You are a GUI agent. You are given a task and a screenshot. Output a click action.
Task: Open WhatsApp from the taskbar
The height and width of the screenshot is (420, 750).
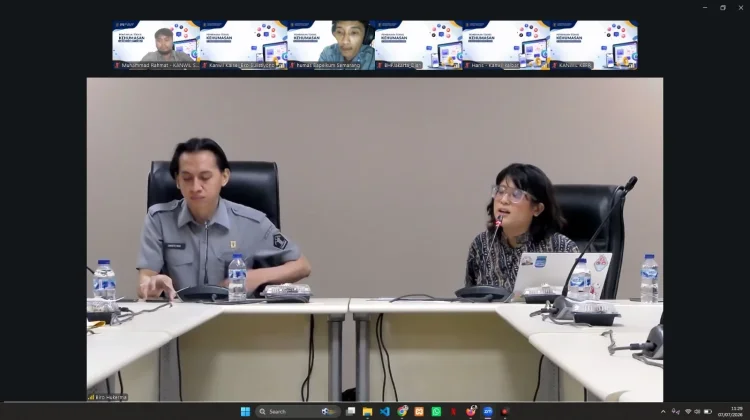point(436,411)
